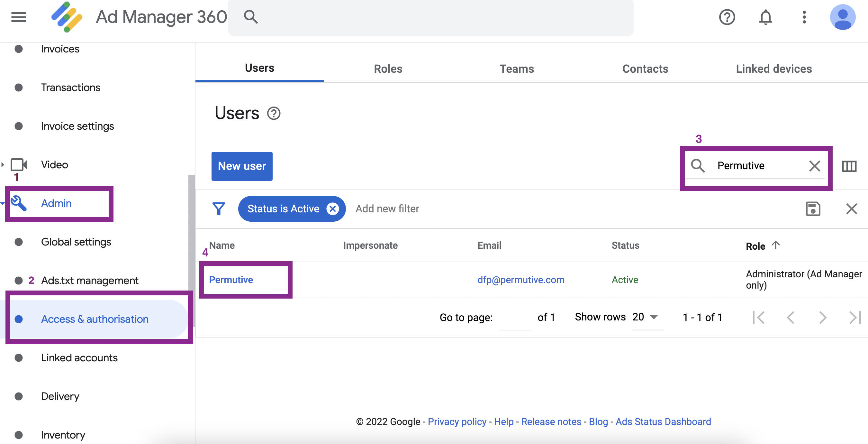868x444 pixels.
Task: Click the top search magnifier icon
Action: pos(251,17)
